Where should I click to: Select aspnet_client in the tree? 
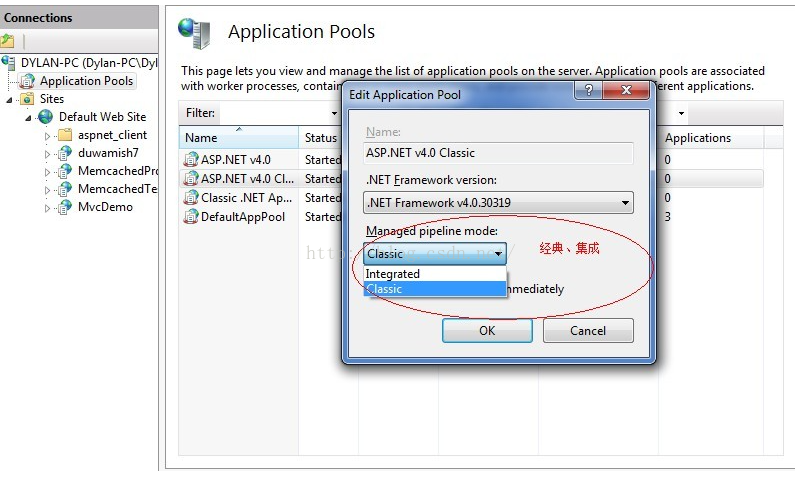click(x=112, y=135)
